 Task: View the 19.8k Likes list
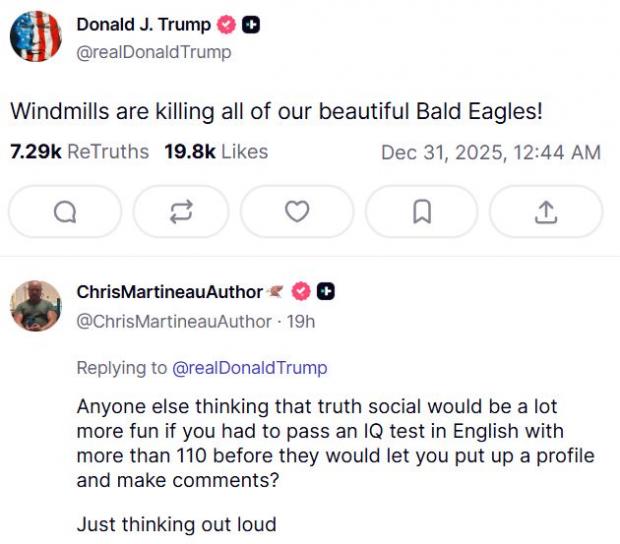(x=216, y=152)
